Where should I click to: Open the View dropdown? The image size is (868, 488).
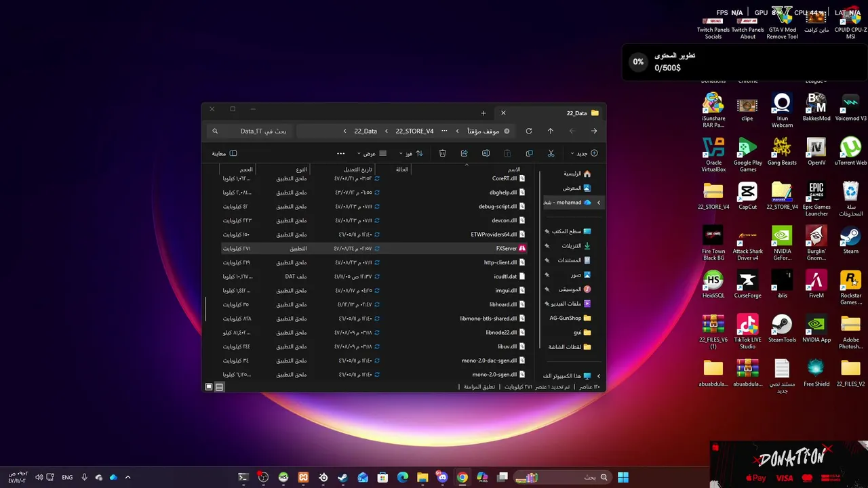pyautogui.click(x=372, y=153)
